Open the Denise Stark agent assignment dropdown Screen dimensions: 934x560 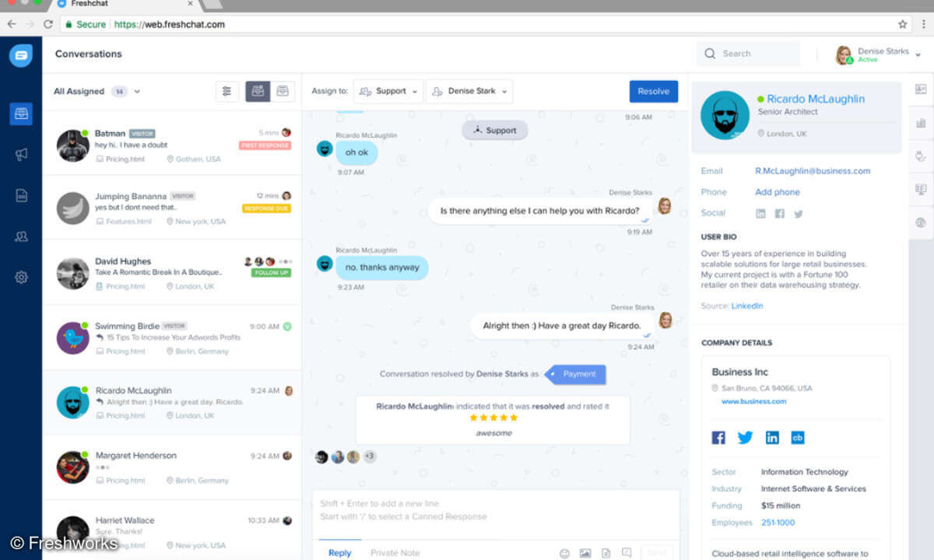pos(469,91)
